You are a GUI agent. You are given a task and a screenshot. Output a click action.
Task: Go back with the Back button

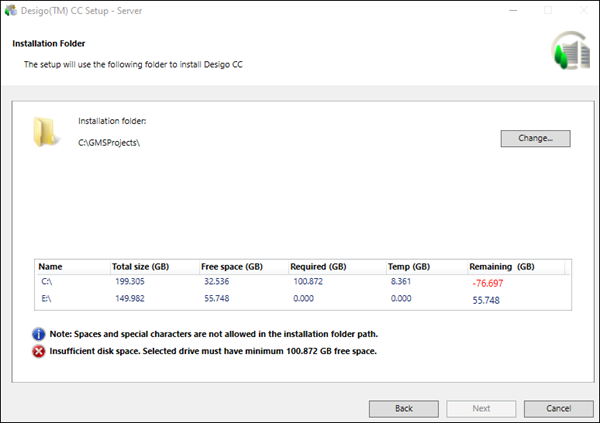coord(403,409)
